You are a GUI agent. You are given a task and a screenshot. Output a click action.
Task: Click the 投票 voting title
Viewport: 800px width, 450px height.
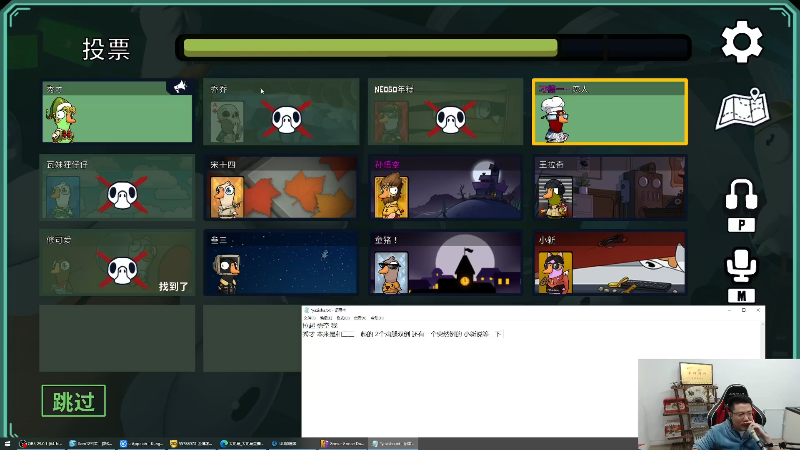pos(106,49)
